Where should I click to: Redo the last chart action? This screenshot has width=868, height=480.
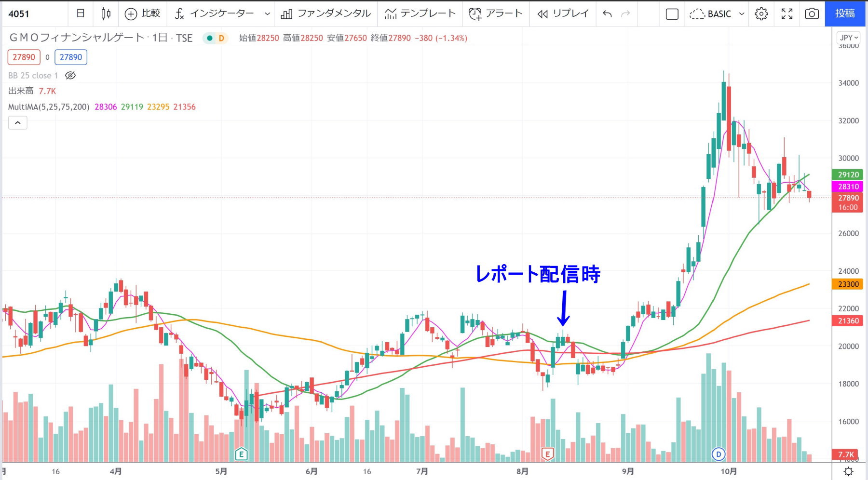click(x=625, y=14)
